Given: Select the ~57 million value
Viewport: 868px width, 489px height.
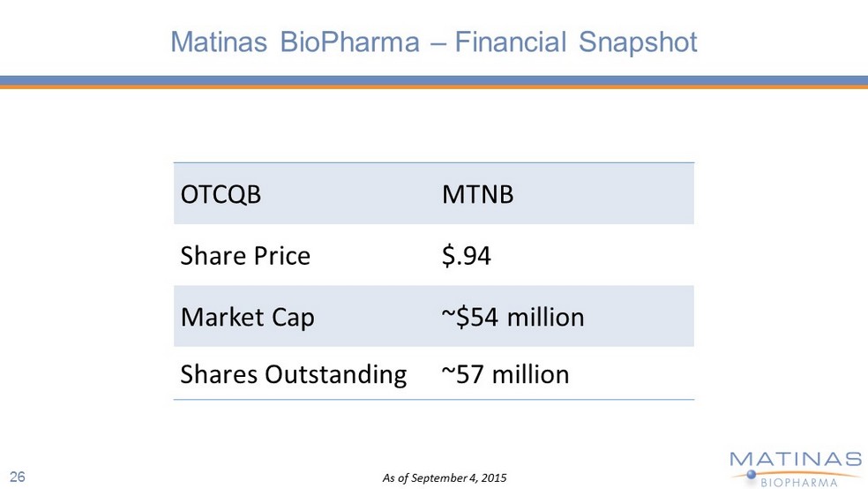Looking at the screenshot, I should [505, 374].
